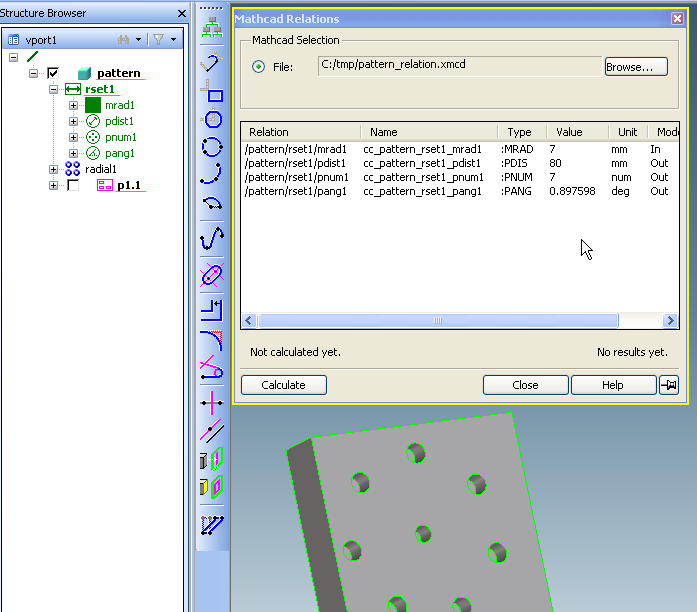Click the Browse... button
The height and width of the screenshot is (612, 697).
636,67
